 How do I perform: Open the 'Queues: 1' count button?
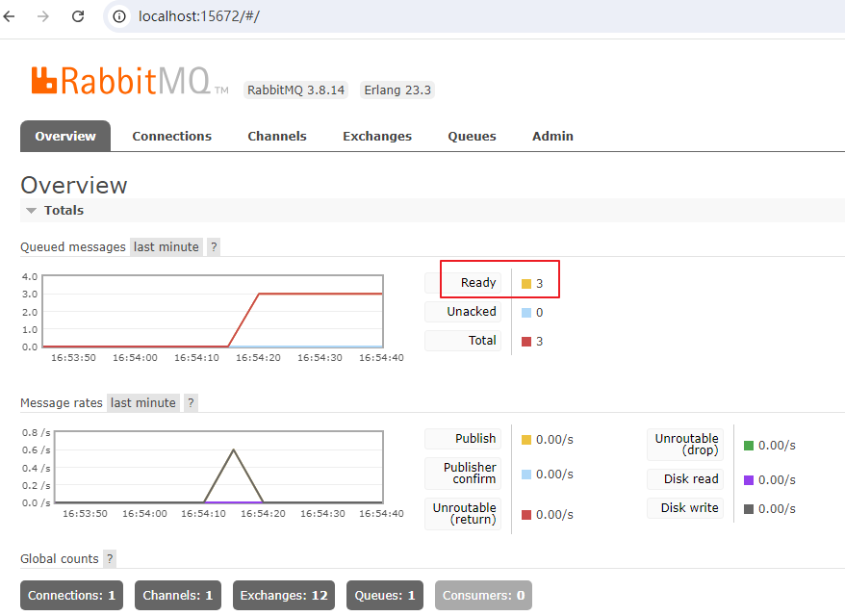point(385,596)
